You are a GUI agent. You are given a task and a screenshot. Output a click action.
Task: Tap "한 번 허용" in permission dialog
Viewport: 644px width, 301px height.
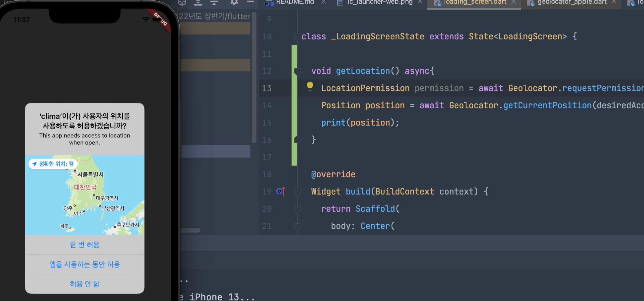[85, 245]
